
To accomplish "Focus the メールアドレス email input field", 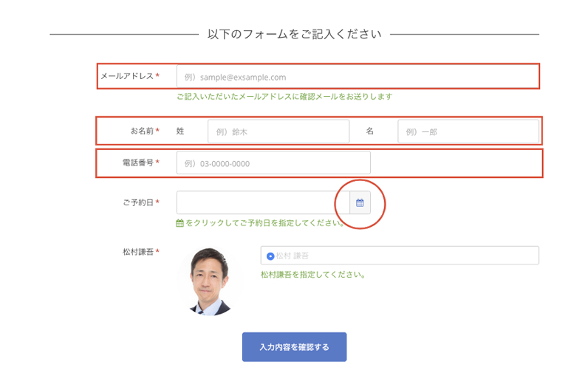I will tap(358, 77).
